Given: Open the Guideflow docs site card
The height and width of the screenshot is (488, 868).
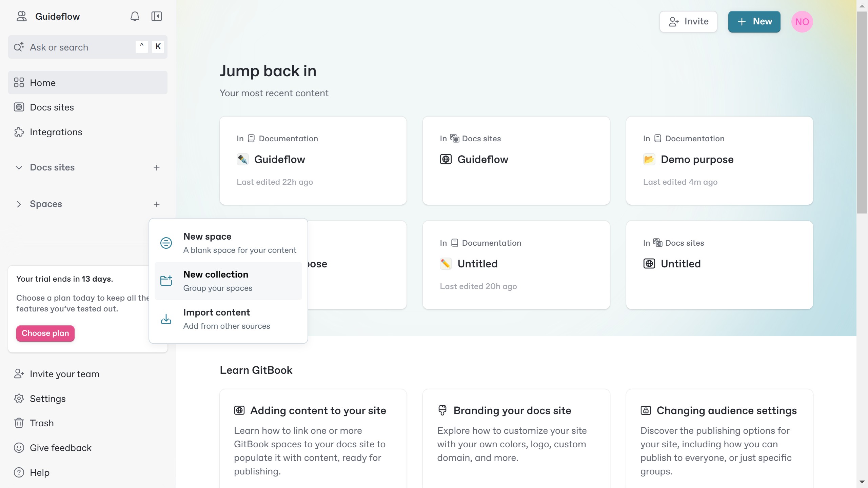Looking at the screenshot, I should pyautogui.click(x=516, y=161).
